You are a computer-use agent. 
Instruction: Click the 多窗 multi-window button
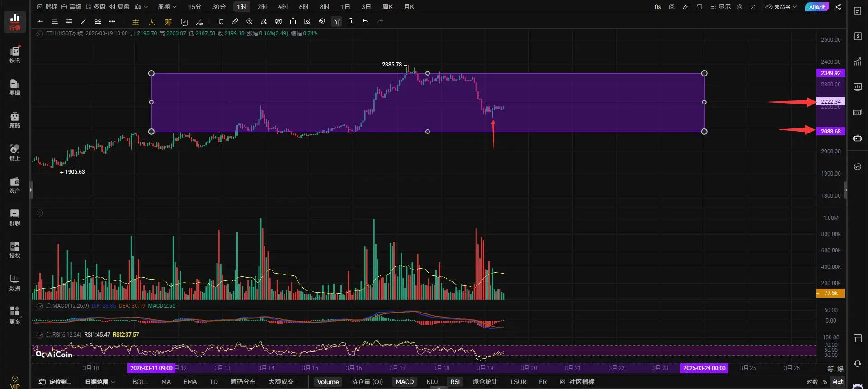point(95,7)
